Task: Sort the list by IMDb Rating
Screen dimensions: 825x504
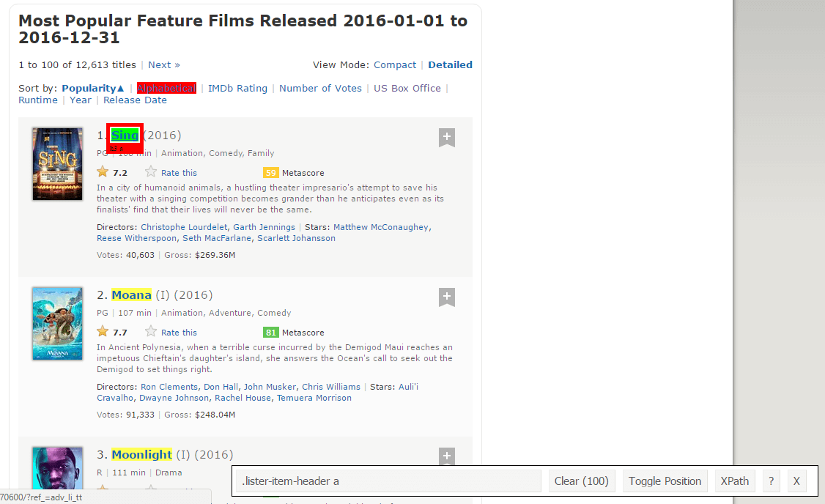Action: [x=237, y=88]
